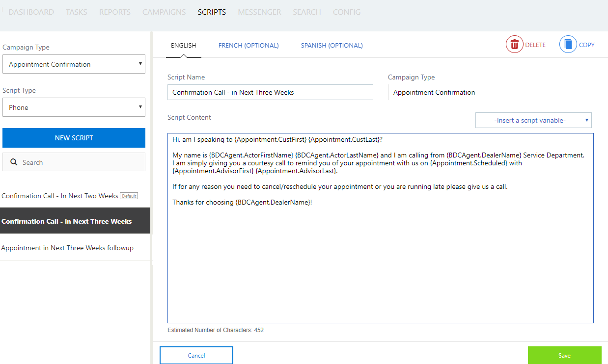Screen dimensions: 608x364
Task: Click the magnifier icon in Search box
Action: [14, 162]
